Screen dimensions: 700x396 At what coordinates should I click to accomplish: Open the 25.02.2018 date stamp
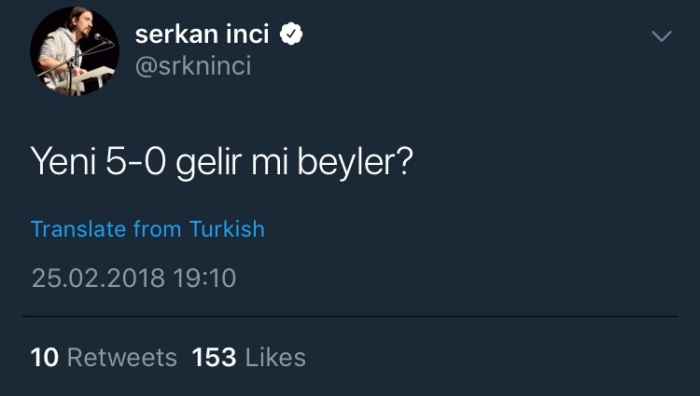[x=98, y=278]
